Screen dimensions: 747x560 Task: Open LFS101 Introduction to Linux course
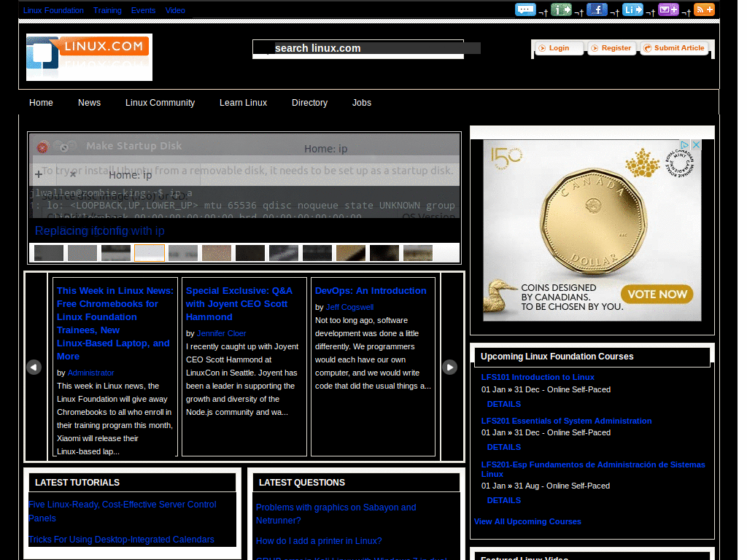point(538,377)
